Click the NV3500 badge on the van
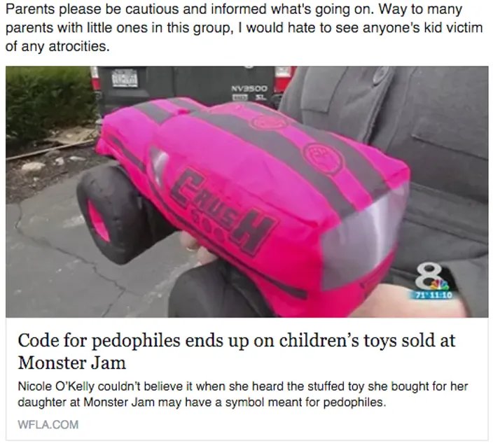The image size is (493, 448). click(249, 89)
